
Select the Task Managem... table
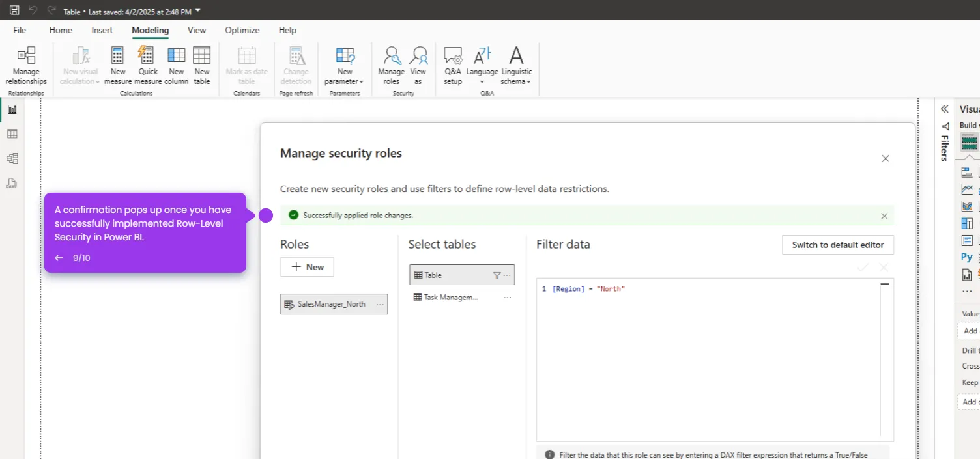[x=462, y=297]
